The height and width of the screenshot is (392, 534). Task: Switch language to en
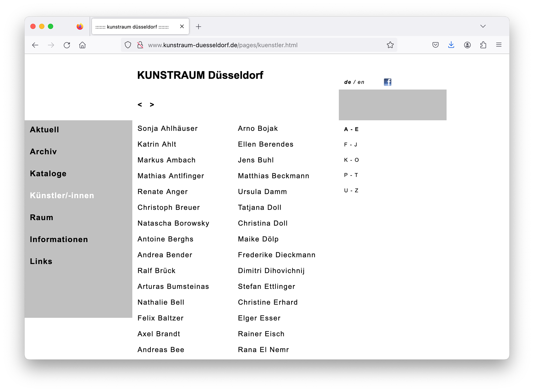click(361, 82)
